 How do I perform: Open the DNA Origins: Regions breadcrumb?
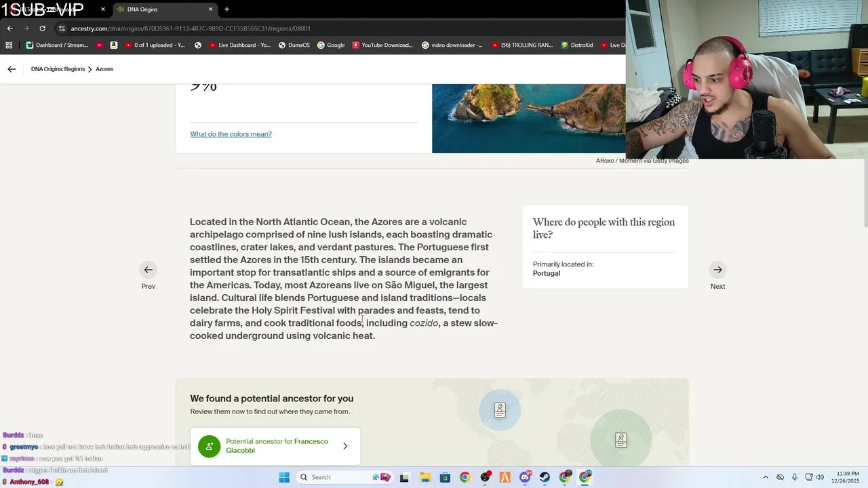(x=58, y=69)
